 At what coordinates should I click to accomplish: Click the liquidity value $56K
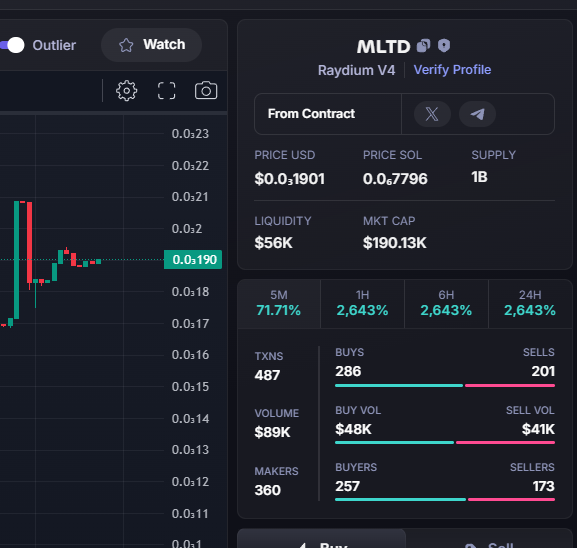(273, 243)
